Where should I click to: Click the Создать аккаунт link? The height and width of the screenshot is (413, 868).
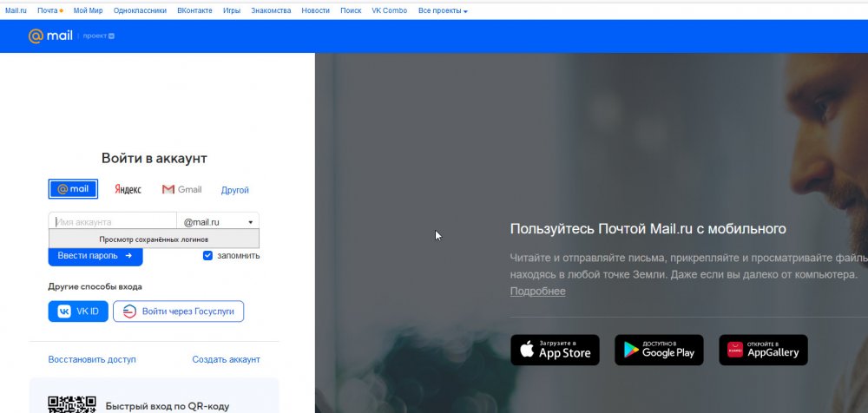click(226, 359)
